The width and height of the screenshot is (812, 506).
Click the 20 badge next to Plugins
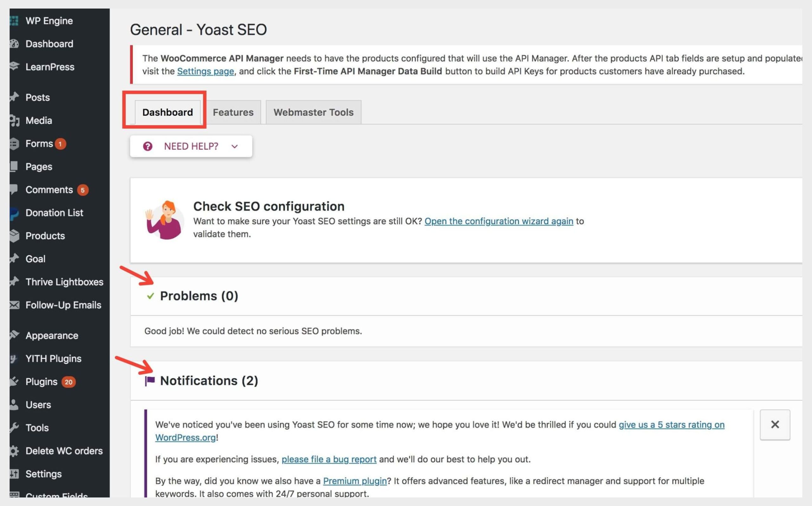coord(69,382)
